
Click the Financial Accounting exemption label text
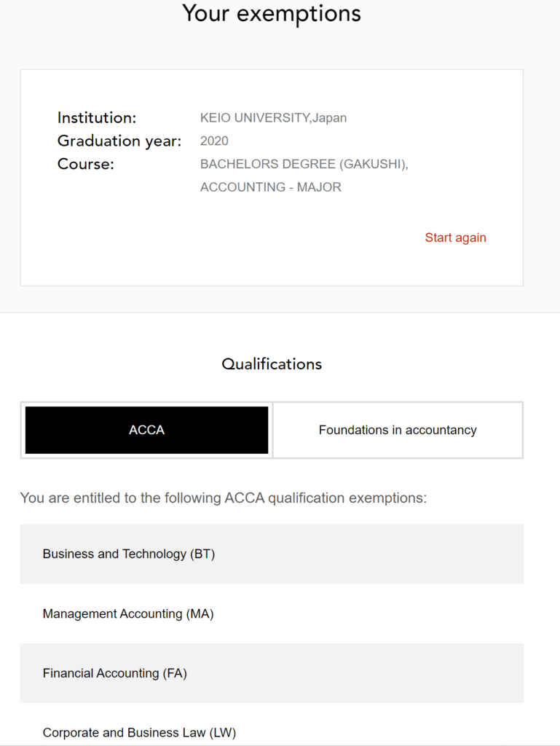coord(113,673)
